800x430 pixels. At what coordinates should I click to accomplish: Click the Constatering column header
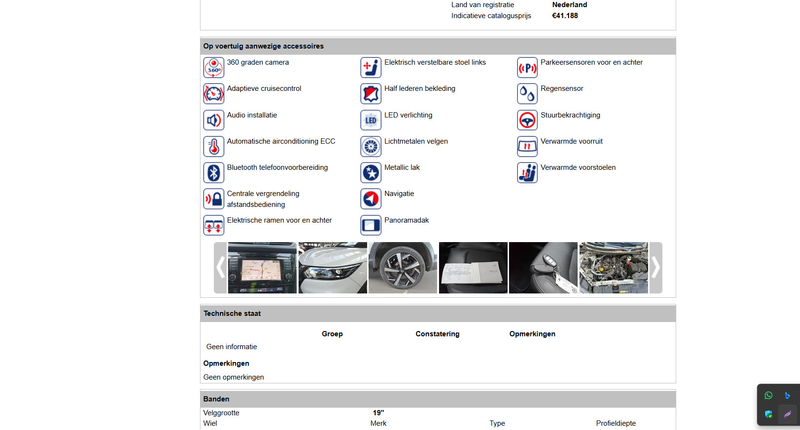pos(437,334)
